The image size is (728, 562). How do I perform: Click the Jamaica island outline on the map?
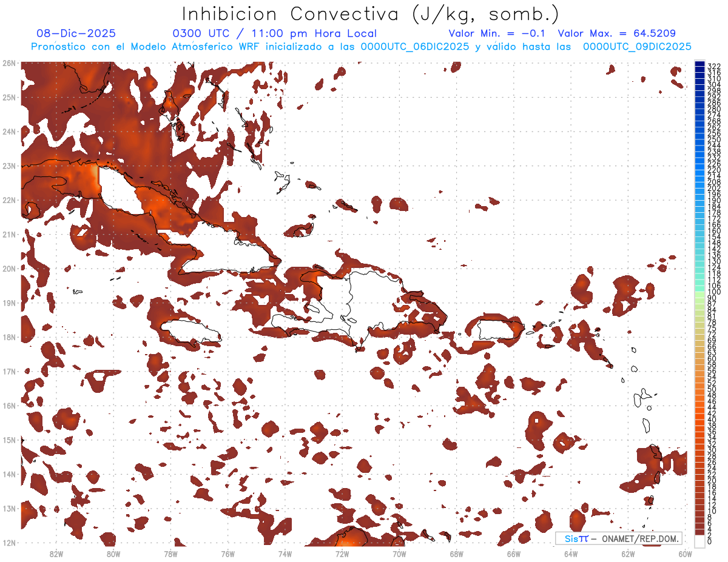tap(190, 332)
